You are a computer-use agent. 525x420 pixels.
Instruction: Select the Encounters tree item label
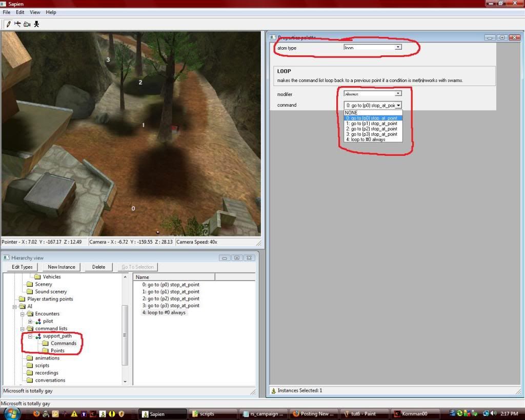(x=47, y=314)
